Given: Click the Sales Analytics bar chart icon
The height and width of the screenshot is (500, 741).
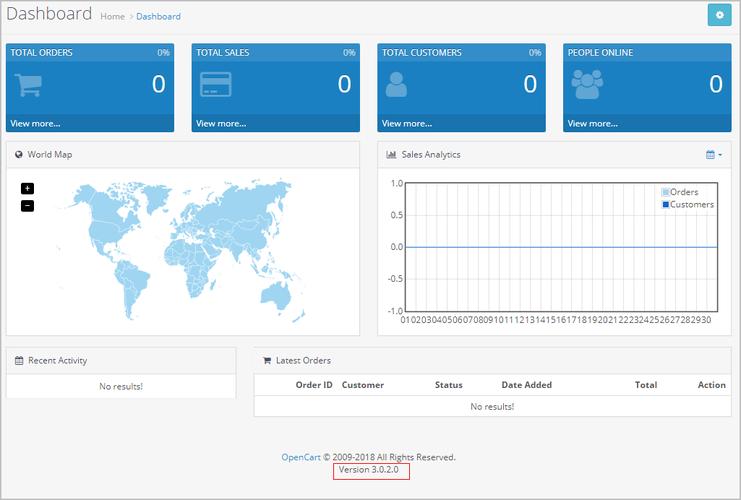Looking at the screenshot, I should [x=391, y=155].
